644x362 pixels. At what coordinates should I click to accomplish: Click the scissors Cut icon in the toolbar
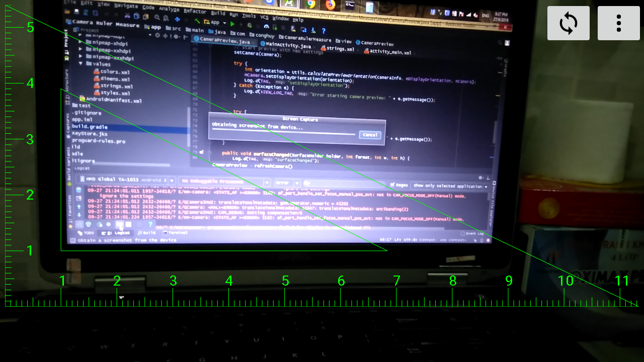tap(127, 16)
